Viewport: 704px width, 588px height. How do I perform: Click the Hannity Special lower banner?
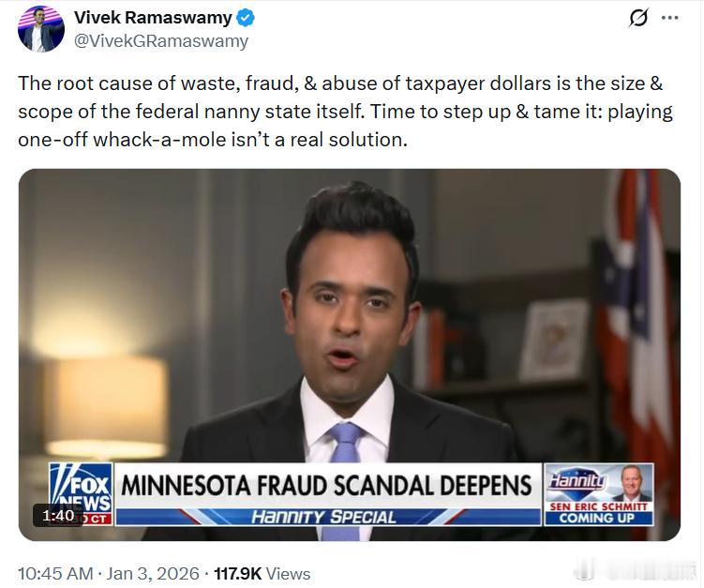(324, 517)
